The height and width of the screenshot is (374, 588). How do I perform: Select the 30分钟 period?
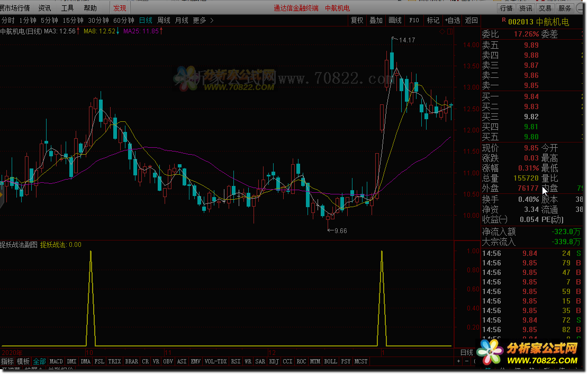pos(98,20)
